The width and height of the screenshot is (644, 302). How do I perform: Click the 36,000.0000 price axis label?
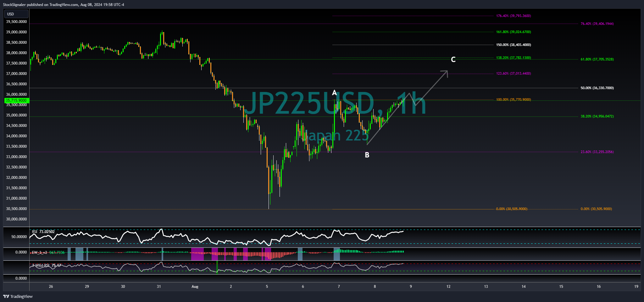click(x=16, y=94)
